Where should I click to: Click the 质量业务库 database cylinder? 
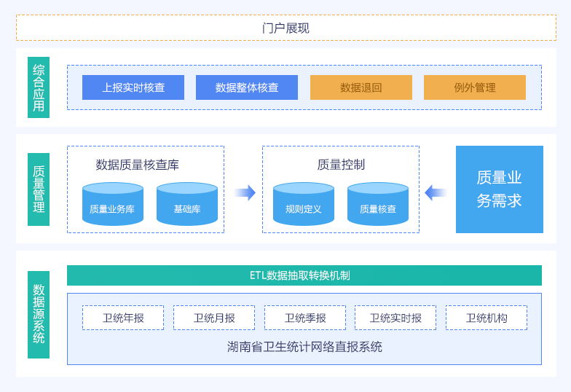point(113,204)
